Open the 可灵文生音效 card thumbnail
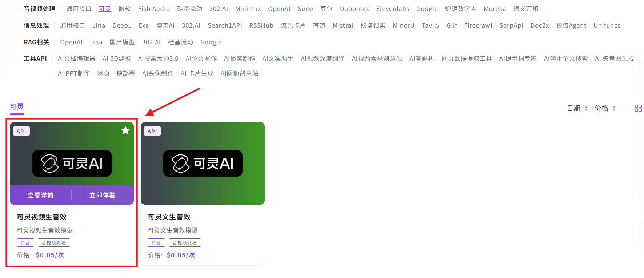644x278 pixels. (203, 163)
